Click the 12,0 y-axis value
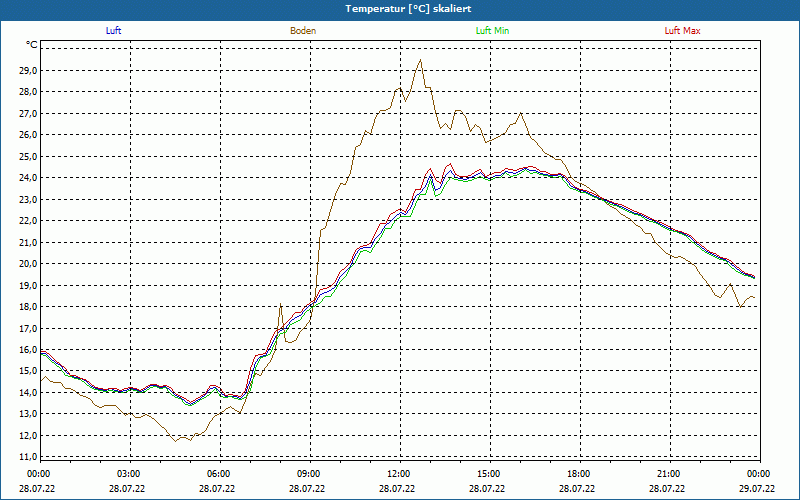Screen dimensions: 800x500 pyautogui.click(x=28, y=435)
